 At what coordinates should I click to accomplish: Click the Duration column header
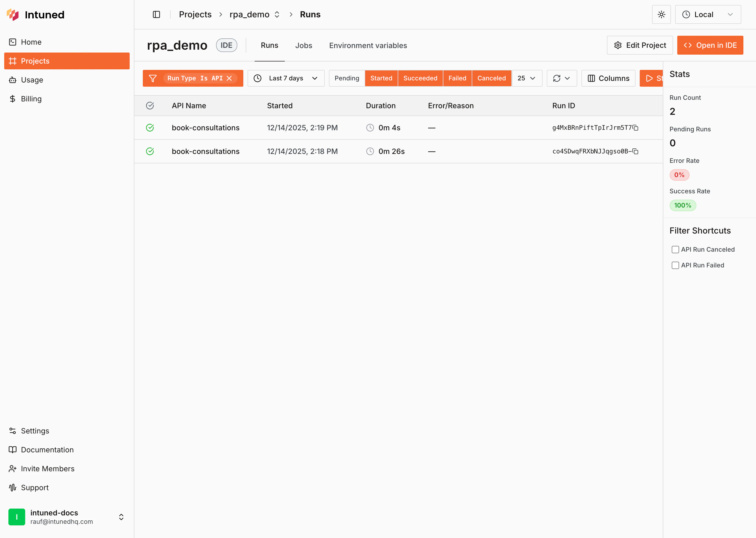pyautogui.click(x=381, y=106)
